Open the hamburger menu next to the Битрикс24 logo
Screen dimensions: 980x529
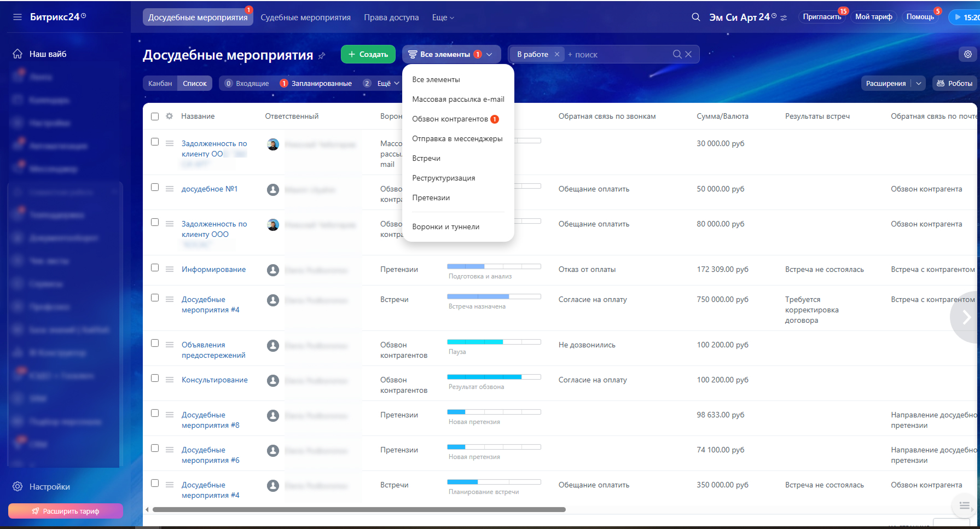(x=18, y=17)
